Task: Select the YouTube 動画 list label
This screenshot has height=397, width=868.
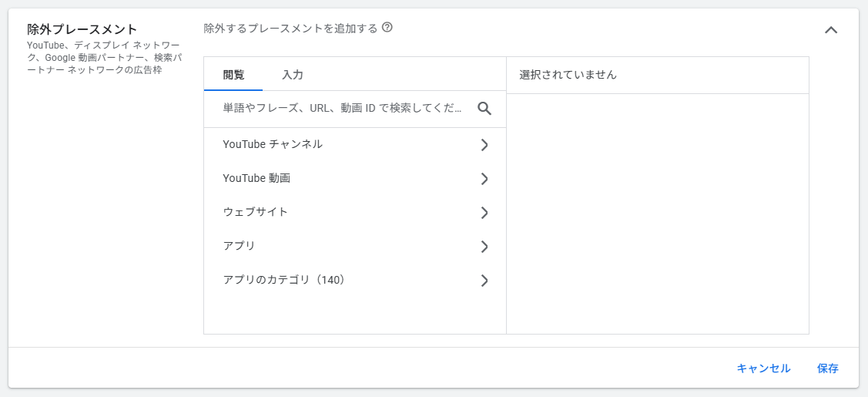Action: (256, 178)
